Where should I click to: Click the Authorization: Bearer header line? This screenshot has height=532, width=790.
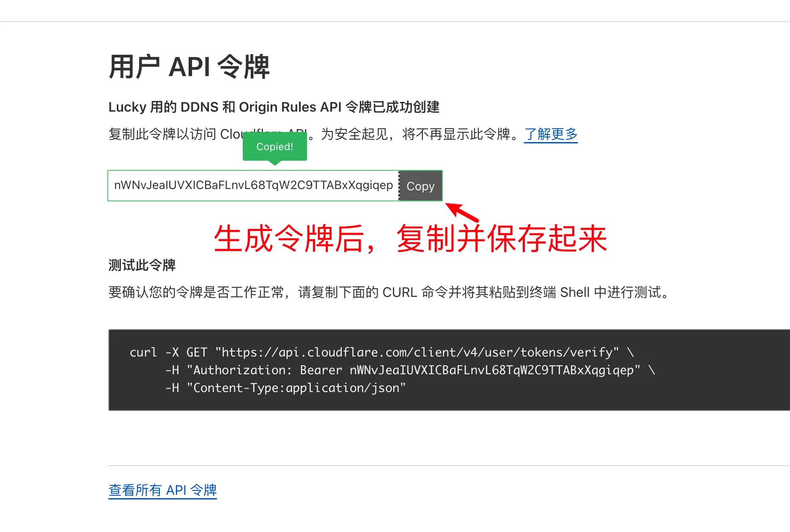[x=410, y=370]
